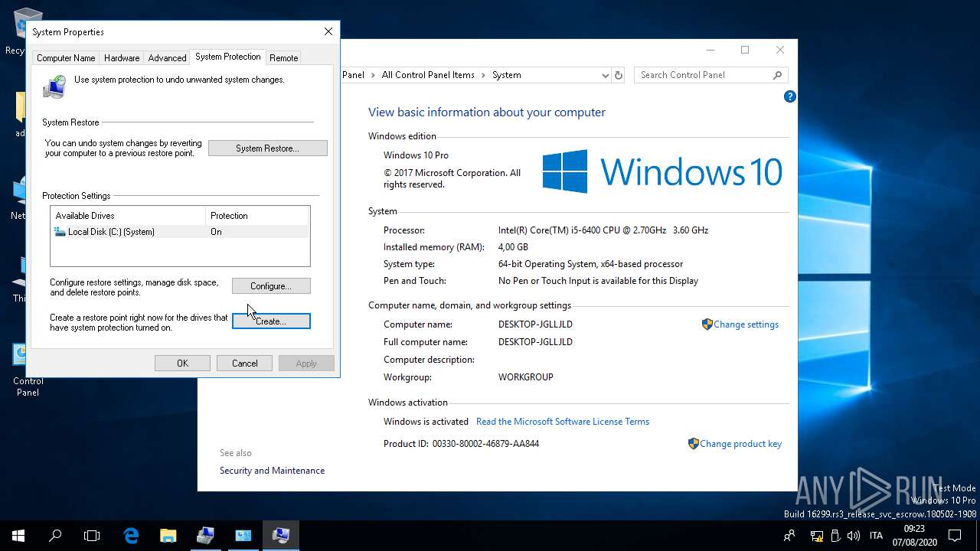Click the Available Drives column header

click(x=128, y=216)
